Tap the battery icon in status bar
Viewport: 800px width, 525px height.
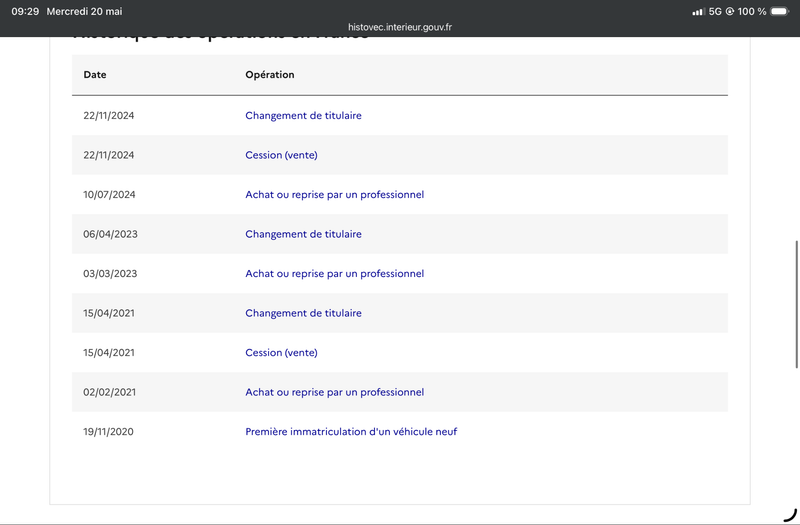point(780,11)
